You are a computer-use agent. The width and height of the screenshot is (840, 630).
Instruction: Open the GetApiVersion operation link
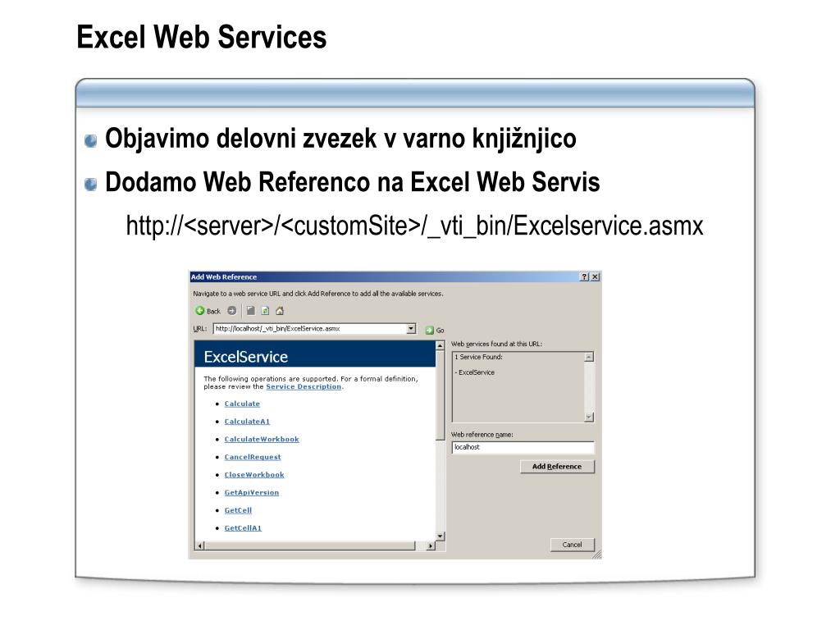pos(251,492)
